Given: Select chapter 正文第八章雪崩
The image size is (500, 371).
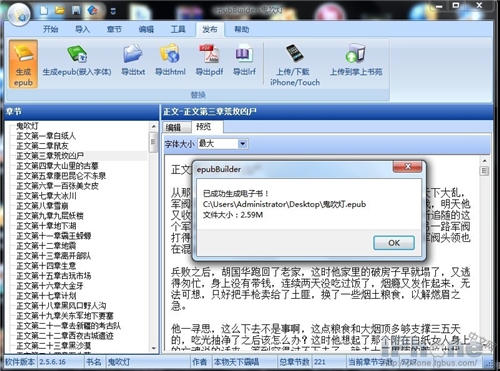Looking at the screenshot, I should click(x=42, y=206).
